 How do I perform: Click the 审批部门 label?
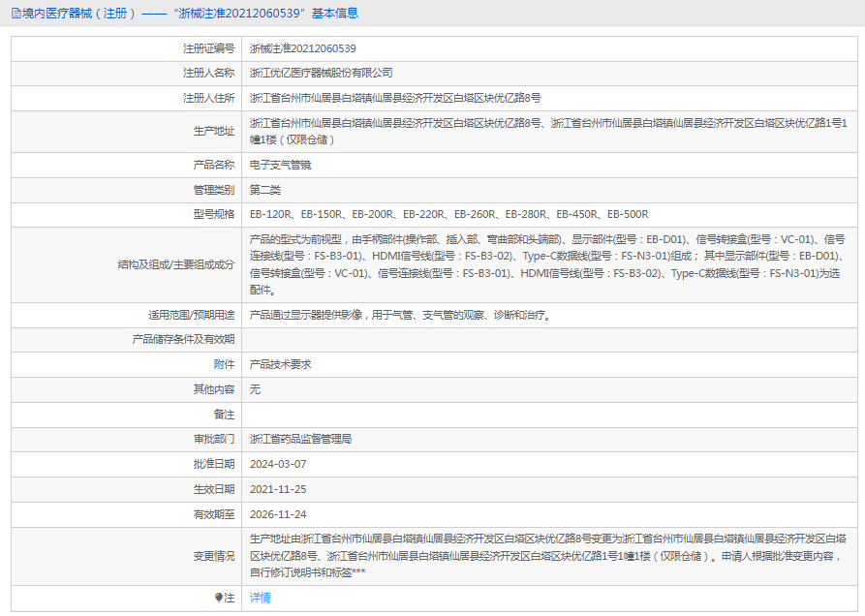213,439
